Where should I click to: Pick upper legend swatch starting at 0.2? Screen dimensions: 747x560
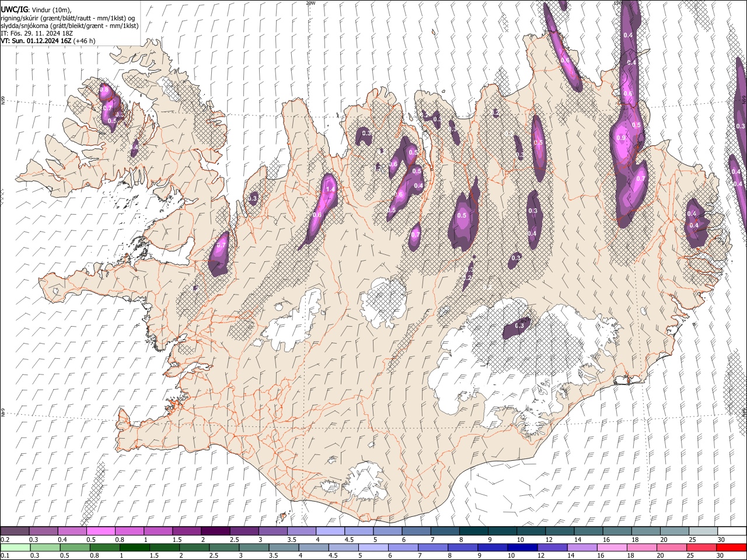click(15, 531)
